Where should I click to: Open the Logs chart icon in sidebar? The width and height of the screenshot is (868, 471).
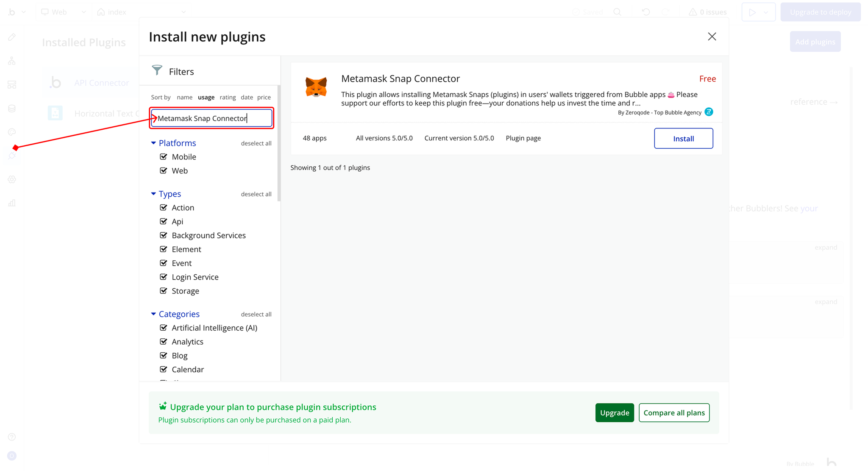tap(12, 203)
